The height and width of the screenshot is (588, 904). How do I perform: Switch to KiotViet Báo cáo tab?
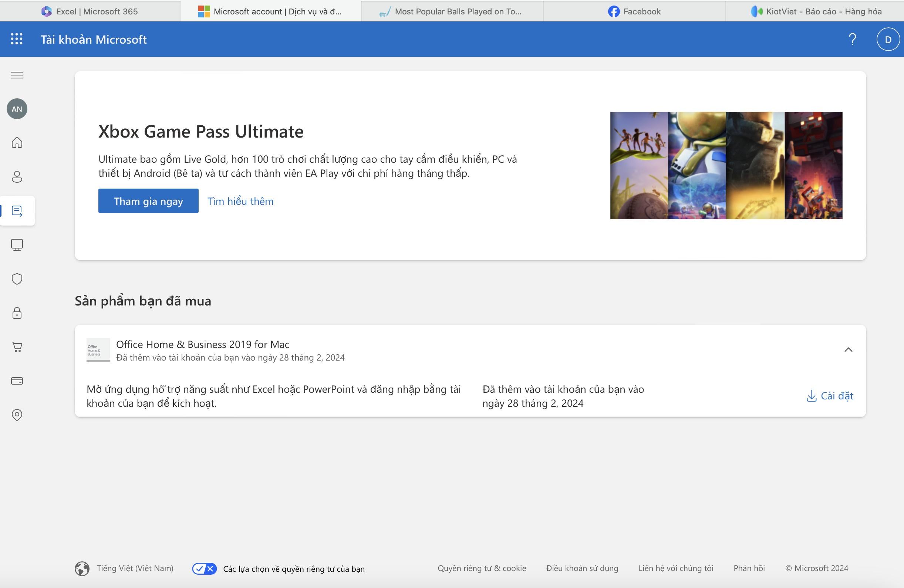coord(815,11)
